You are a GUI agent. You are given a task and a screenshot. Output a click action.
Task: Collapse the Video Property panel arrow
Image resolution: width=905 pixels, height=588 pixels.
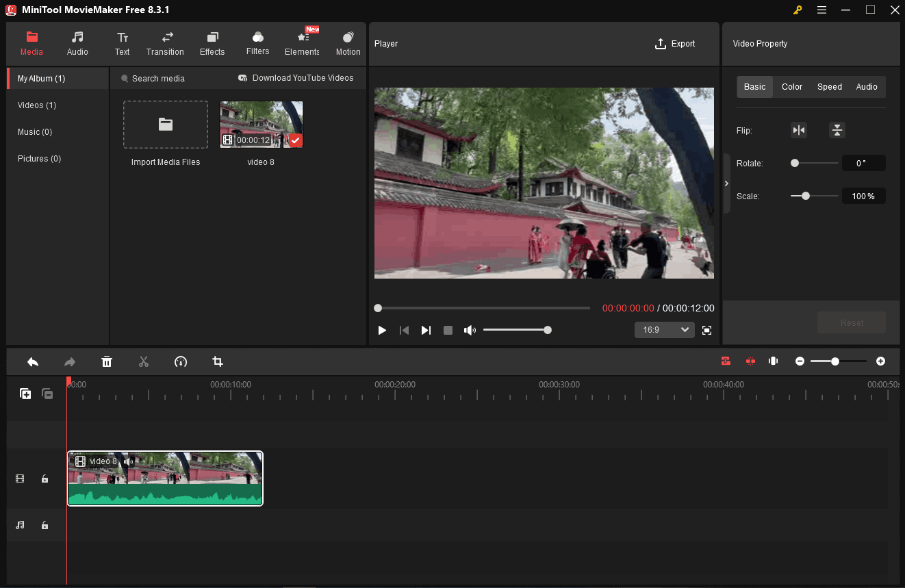pyautogui.click(x=726, y=183)
